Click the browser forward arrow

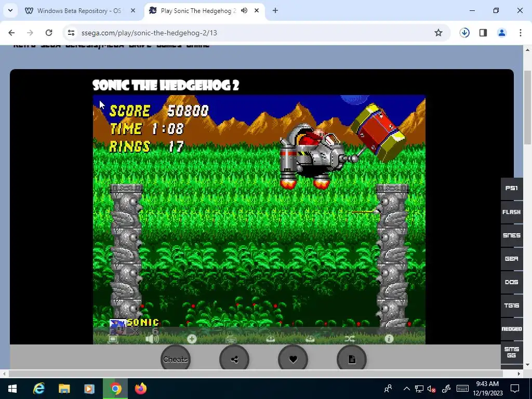(x=30, y=33)
